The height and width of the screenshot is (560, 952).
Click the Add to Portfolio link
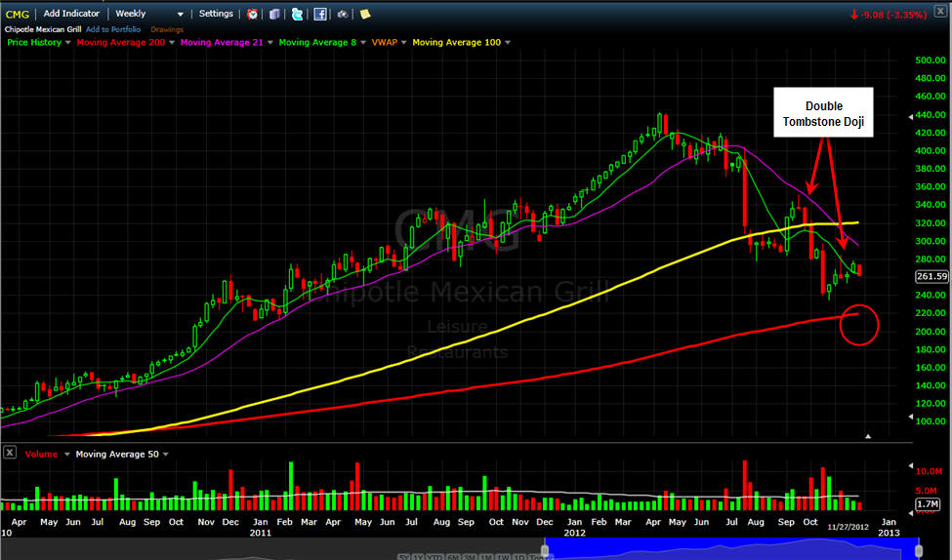click(113, 29)
